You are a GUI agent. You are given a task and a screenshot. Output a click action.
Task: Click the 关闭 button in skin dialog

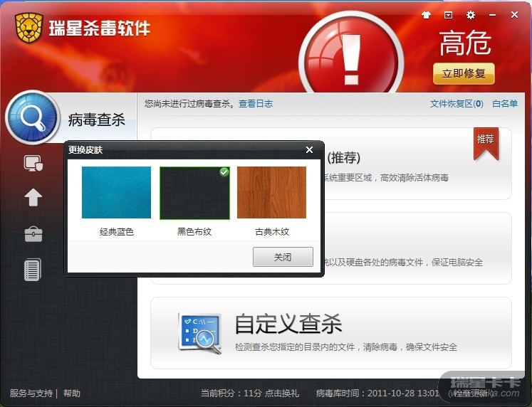pos(283,257)
